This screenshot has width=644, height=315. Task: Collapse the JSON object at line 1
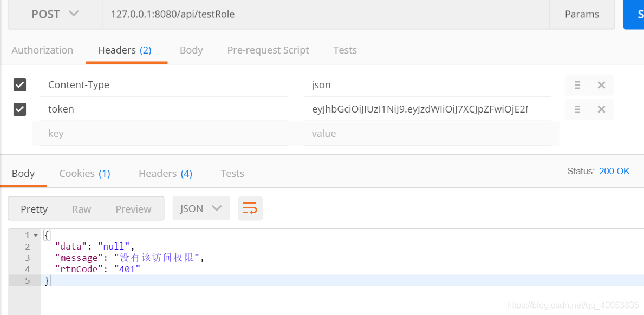pyautogui.click(x=35, y=235)
